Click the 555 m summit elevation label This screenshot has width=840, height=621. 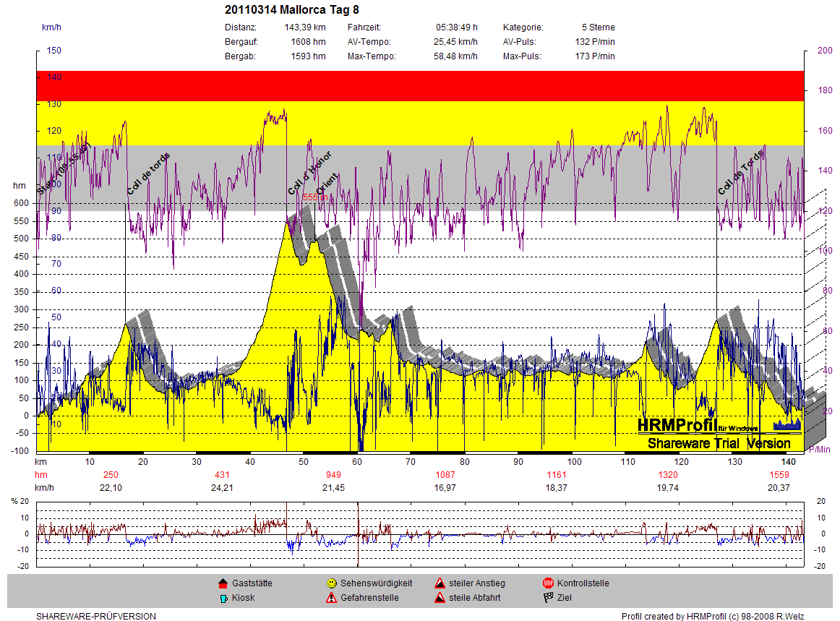[x=315, y=197]
